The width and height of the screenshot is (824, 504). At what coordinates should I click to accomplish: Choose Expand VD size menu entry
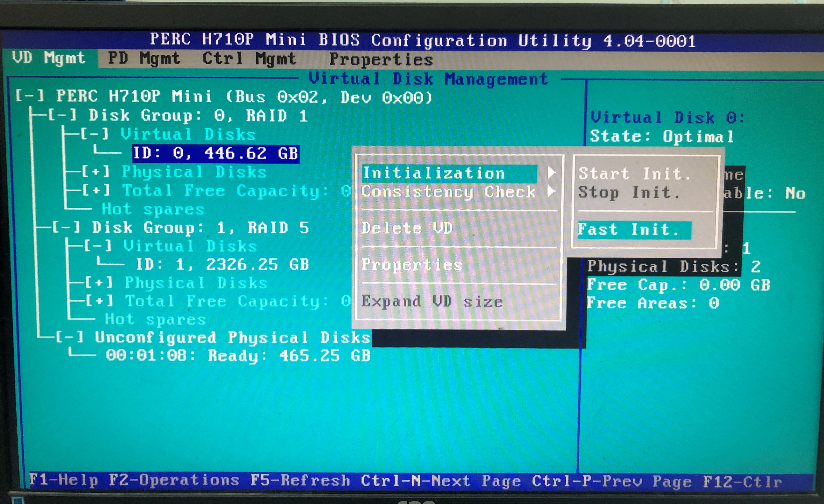coord(432,302)
